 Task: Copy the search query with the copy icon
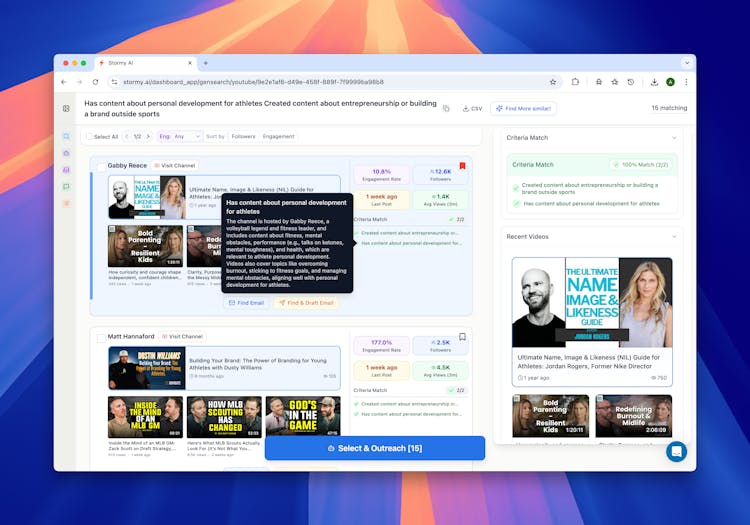(x=446, y=108)
